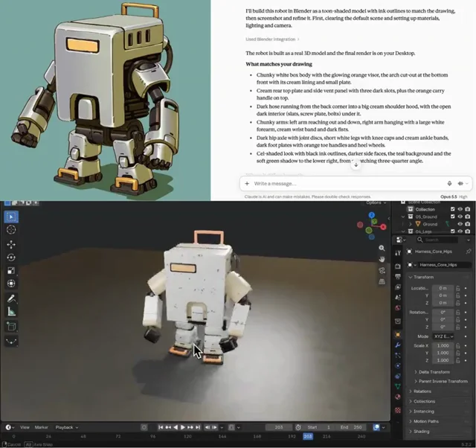Screen dimensions: 476x448
Task: Open the Material properties tab
Action: [398, 397]
